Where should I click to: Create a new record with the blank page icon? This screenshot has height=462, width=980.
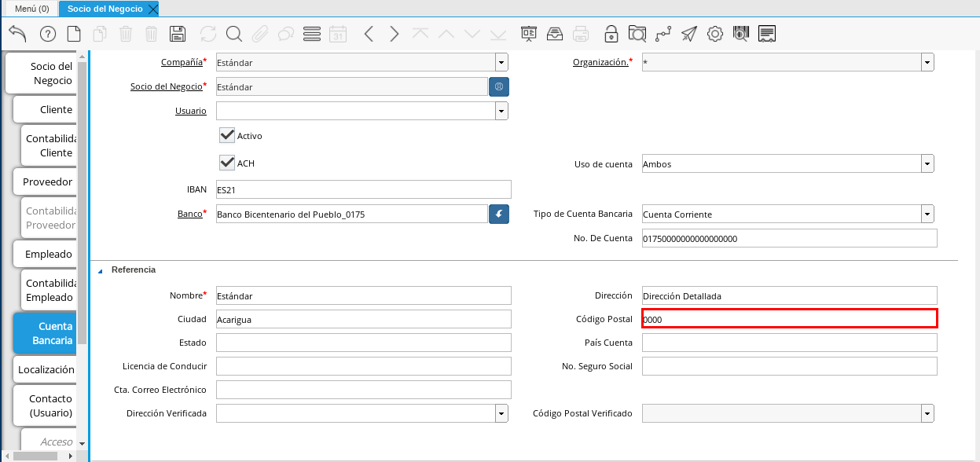pos(74,34)
